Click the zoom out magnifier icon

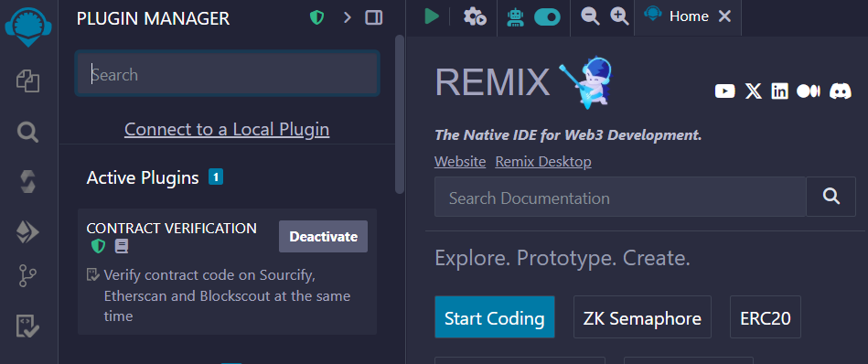(x=590, y=16)
